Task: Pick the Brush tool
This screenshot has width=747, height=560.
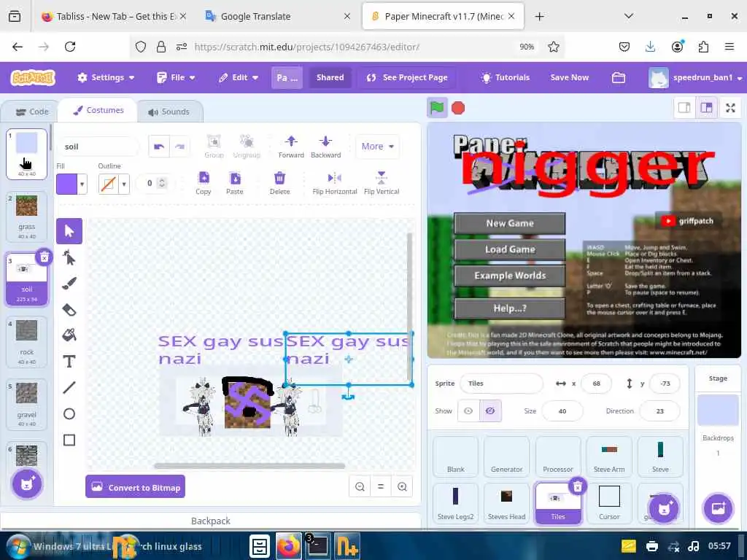Action: tap(69, 284)
